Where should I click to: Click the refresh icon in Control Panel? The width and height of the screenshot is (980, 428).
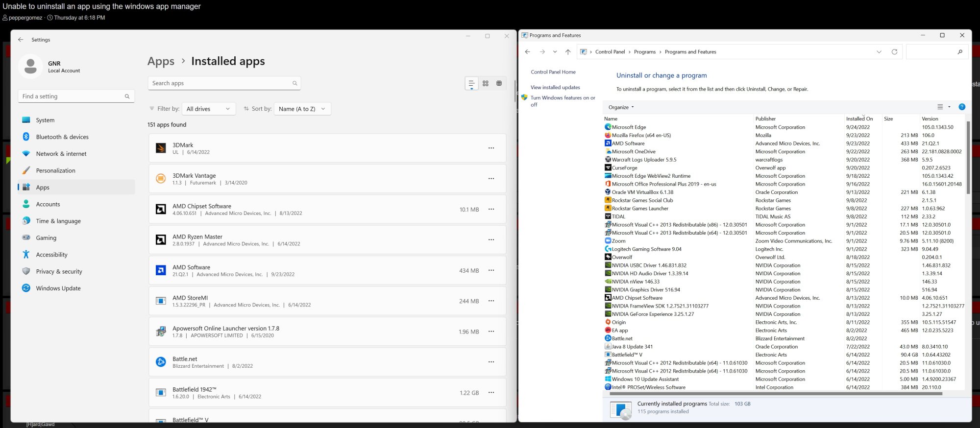coord(894,52)
